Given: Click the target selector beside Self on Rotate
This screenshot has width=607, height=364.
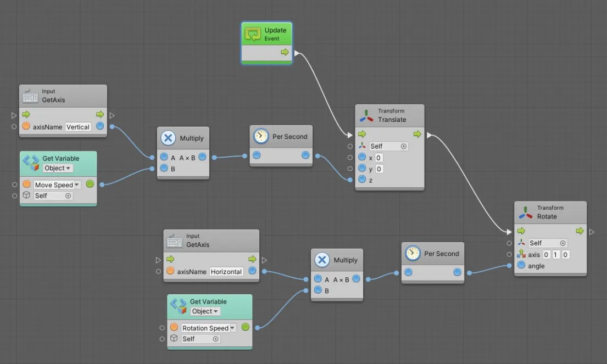Looking at the screenshot, I should [562, 243].
